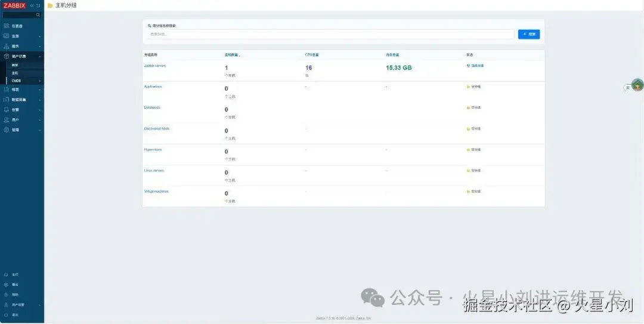Click the folder status icon in the Applications row
644x324 pixels.
(468, 87)
